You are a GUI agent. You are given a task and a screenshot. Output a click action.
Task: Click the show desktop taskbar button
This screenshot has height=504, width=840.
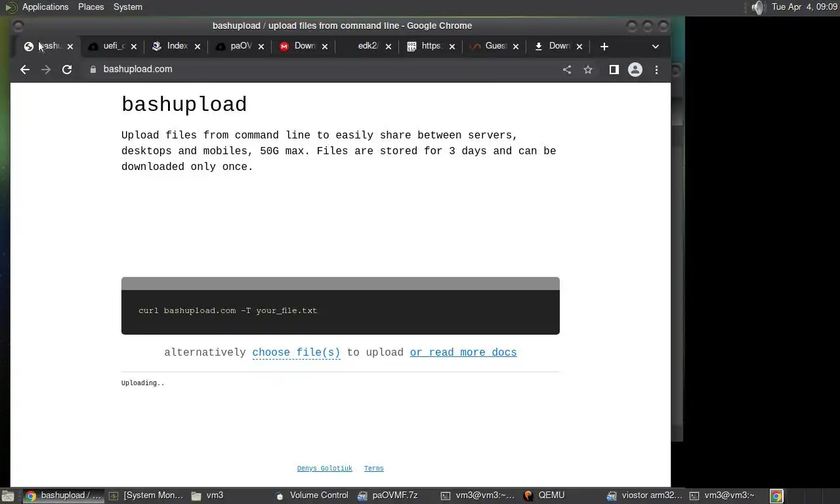(7, 496)
